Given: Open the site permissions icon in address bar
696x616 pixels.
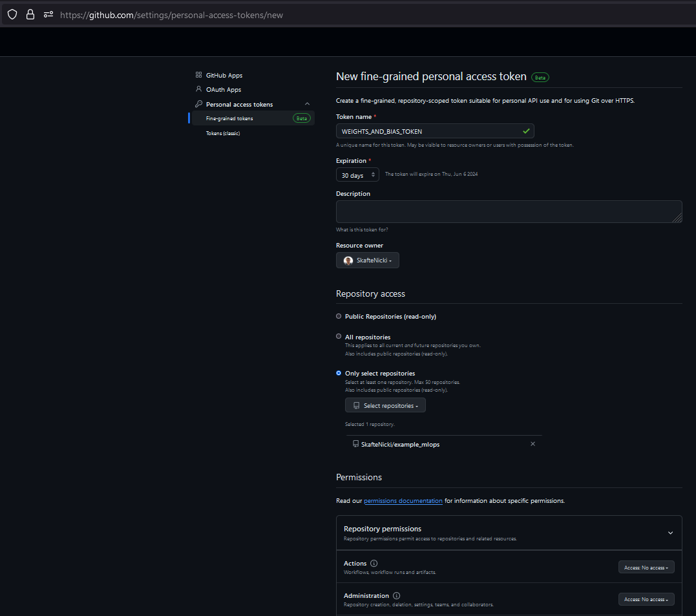Looking at the screenshot, I should click(x=48, y=15).
